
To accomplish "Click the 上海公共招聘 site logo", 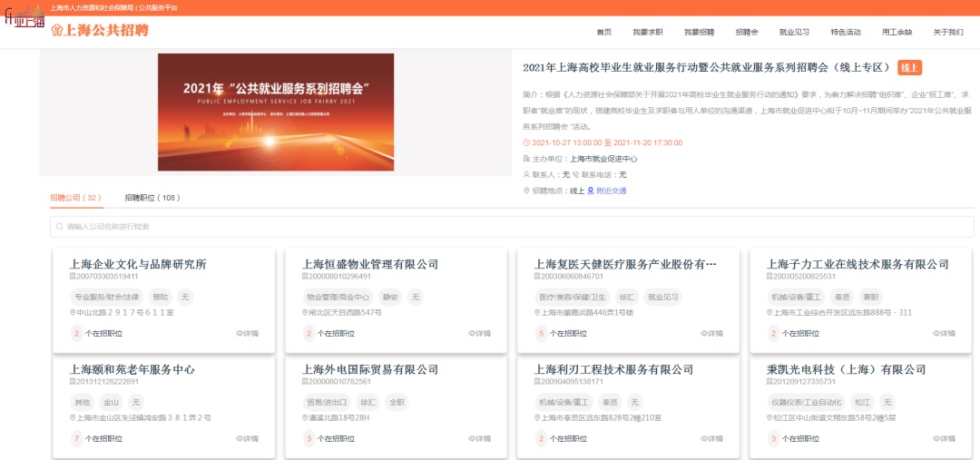I will pyautogui.click(x=100, y=31).
